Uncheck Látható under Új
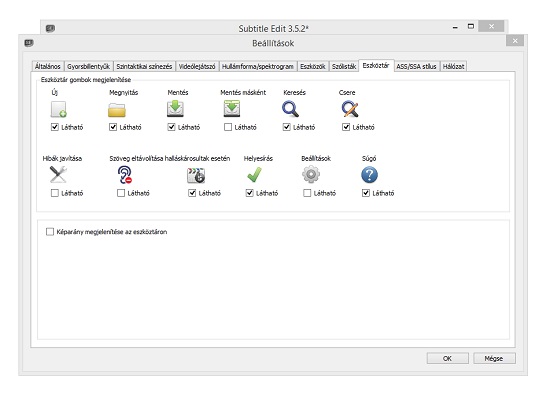The image size is (550, 403). 55,127
